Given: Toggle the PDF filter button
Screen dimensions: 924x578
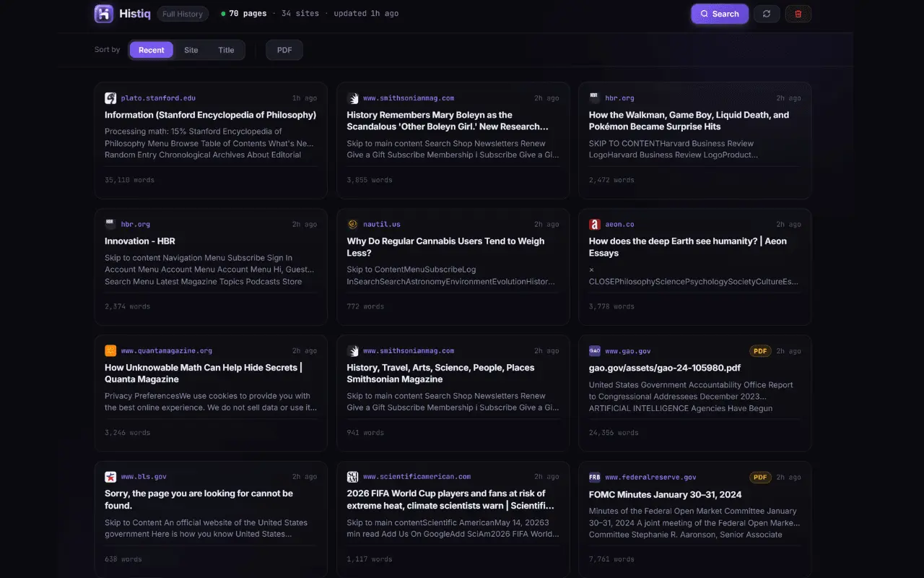Looking at the screenshot, I should point(284,50).
